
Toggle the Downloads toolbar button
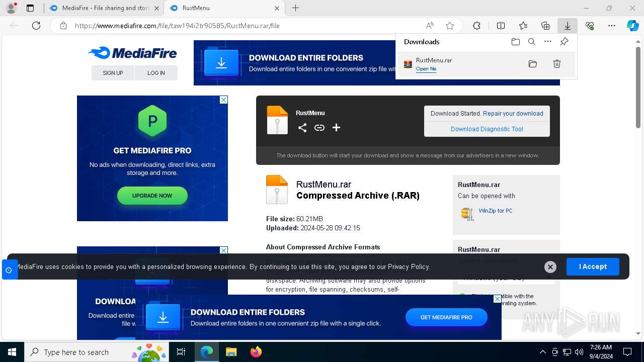point(567,26)
